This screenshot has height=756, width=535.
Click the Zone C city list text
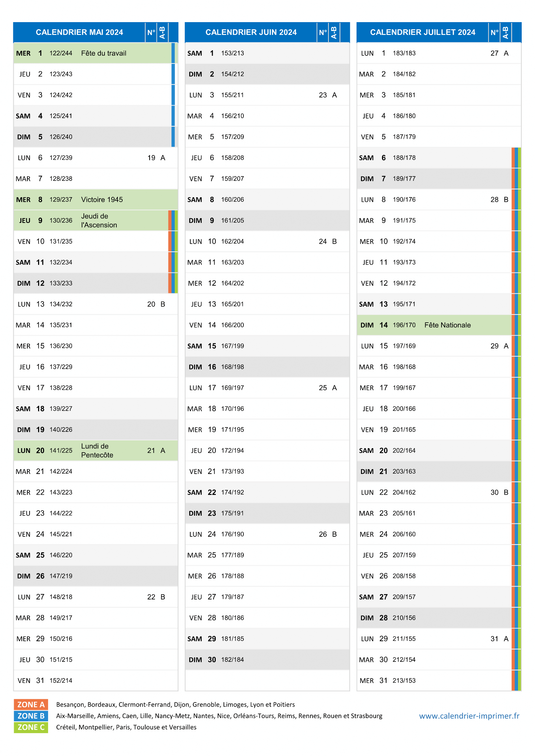click(126, 727)
